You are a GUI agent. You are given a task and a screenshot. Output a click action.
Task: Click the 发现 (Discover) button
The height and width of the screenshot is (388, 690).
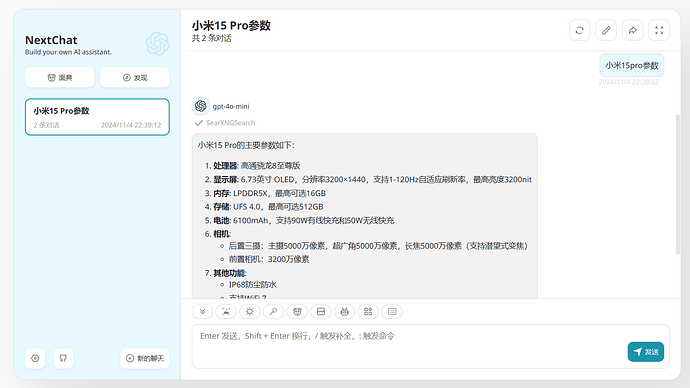pos(135,77)
